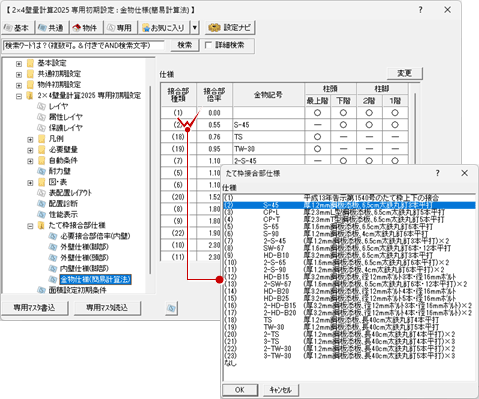Select the 耐力壁 item icon
The width and height of the screenshot is (479, 399).
(x=41, y=171)
